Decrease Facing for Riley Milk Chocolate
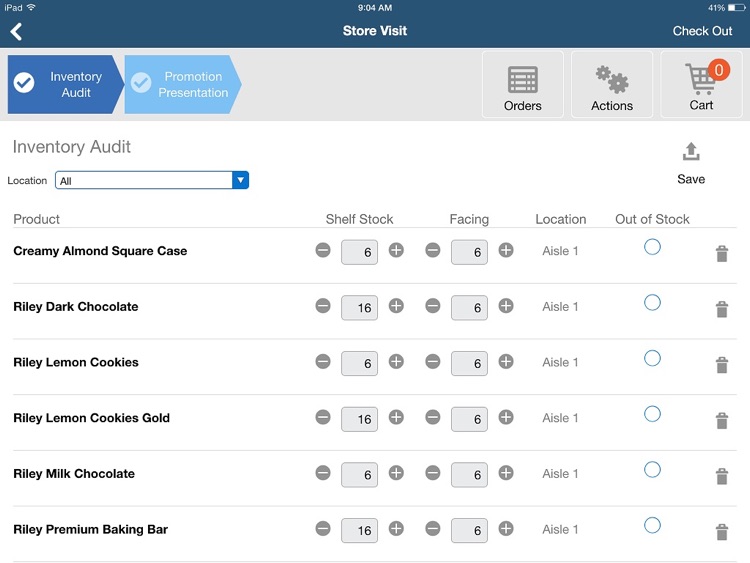 (x=433, y=473)
